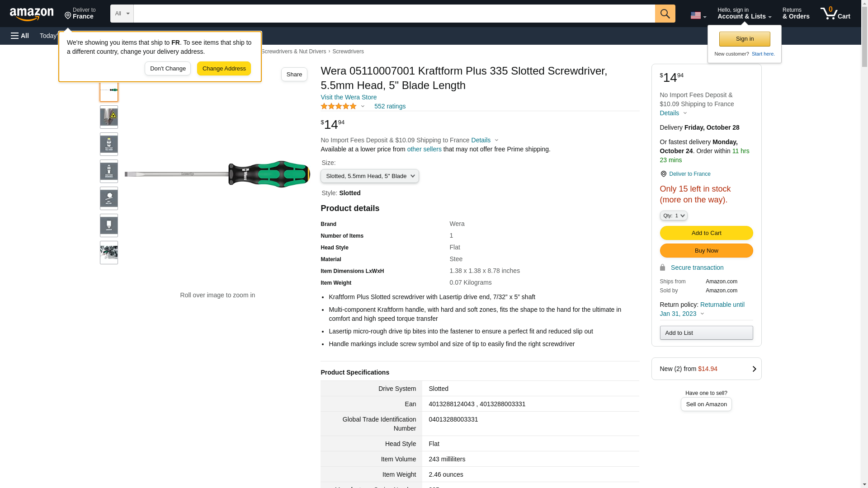Click the Deliver to France location link
The width and height of the screenshot is (868, 488).
pos(689,174)
